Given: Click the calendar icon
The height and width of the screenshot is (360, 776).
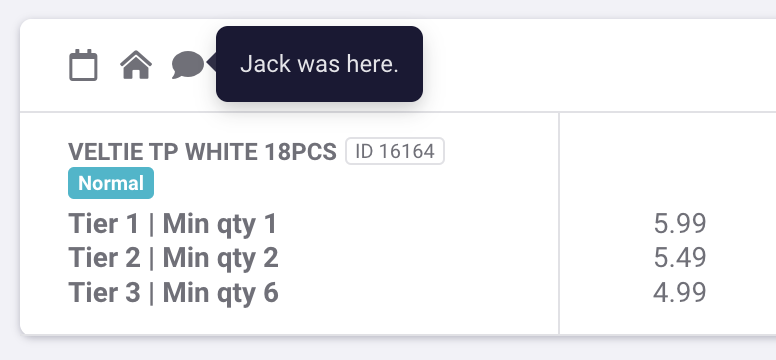Looking at the screenshot, I should point(83,64).
